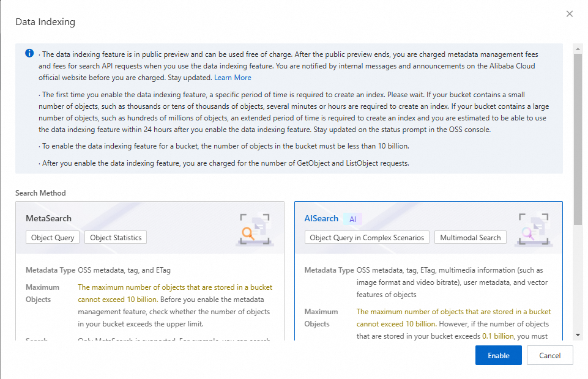The height and width of the screenshot is (379, 588).
Task: Click the vertical scrollbar thumb
Action: (578, 139)
